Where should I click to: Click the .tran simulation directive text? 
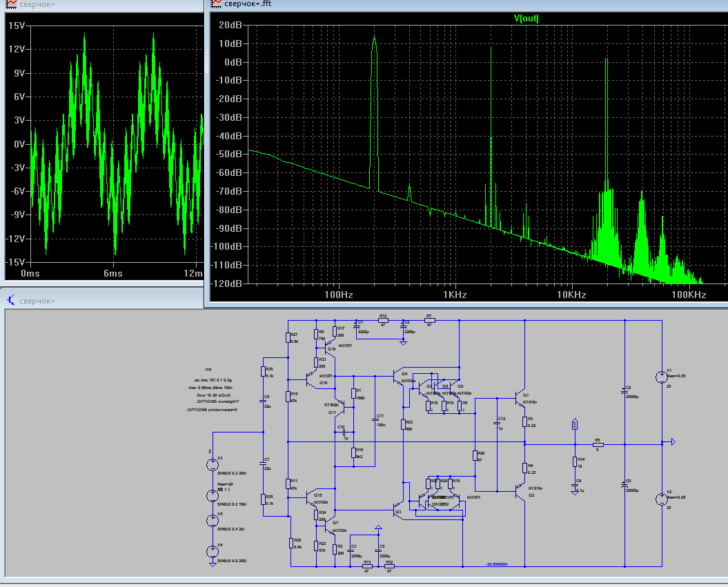pyautogui.click(x=210, y=388)
